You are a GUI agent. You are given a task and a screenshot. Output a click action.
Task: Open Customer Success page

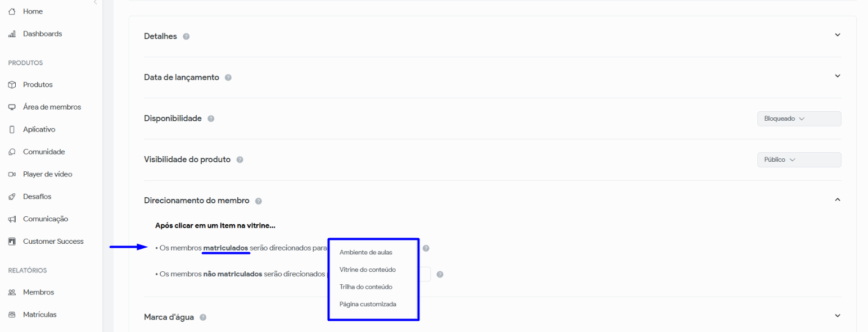coord(53,241)
